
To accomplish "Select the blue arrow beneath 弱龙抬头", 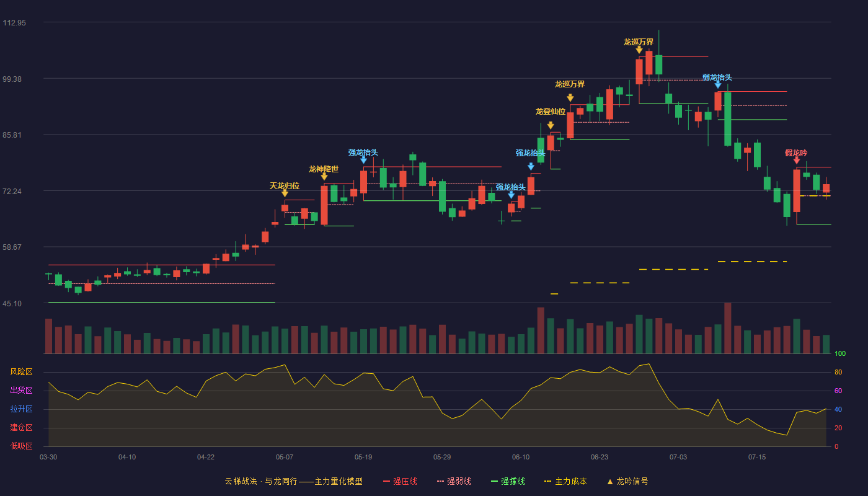I will pos(718,84).
